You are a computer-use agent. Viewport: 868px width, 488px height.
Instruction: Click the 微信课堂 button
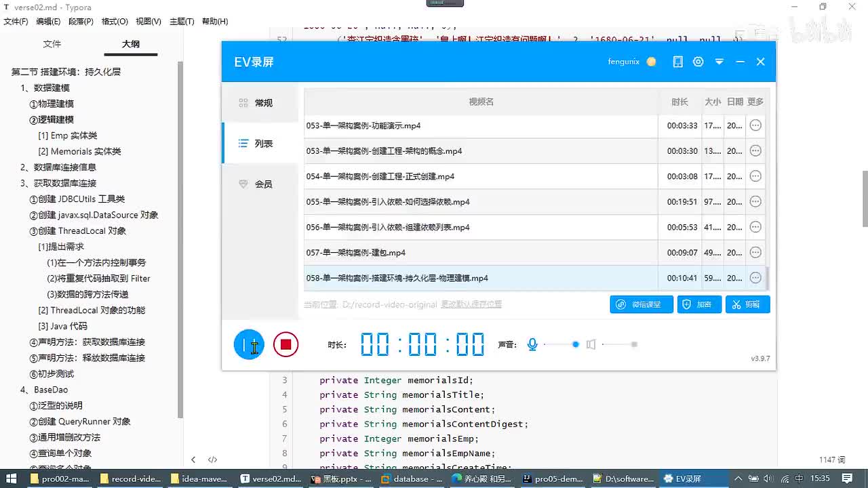click(642, 304)
